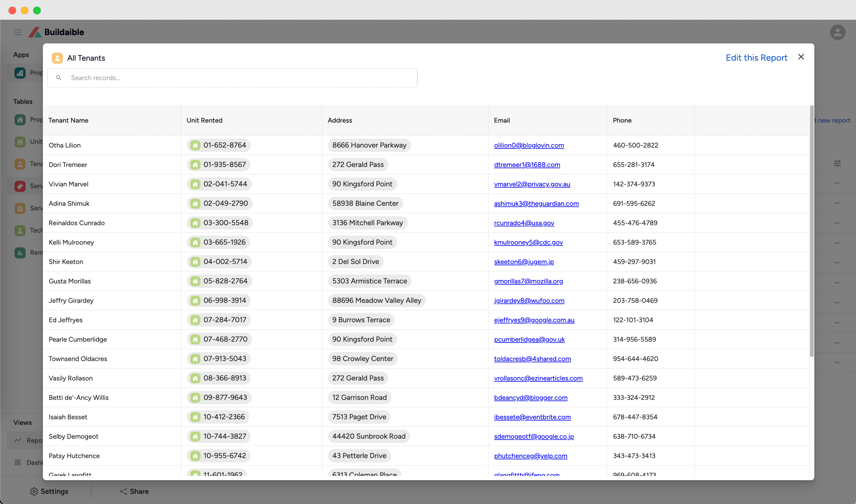Select tenant Betti de'-Ancy Willis name
Viewport: 856px width, 504px height.
point(79,397)
